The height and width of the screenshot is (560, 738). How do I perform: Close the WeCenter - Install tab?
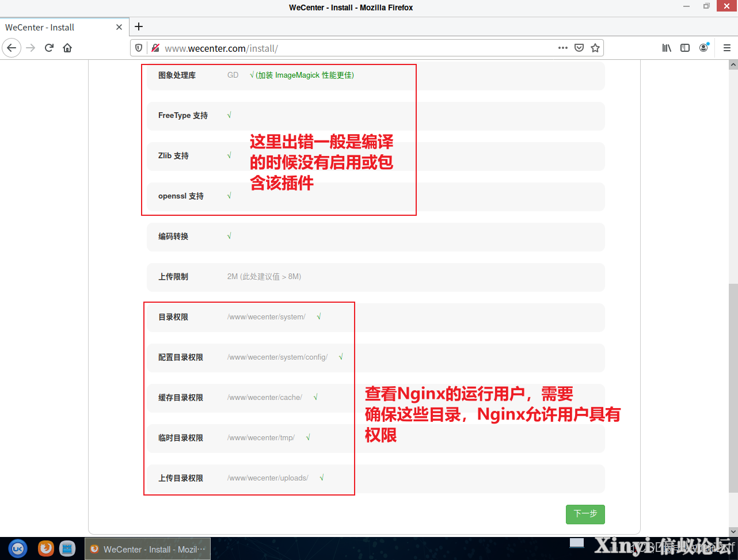tap(119, 27)
